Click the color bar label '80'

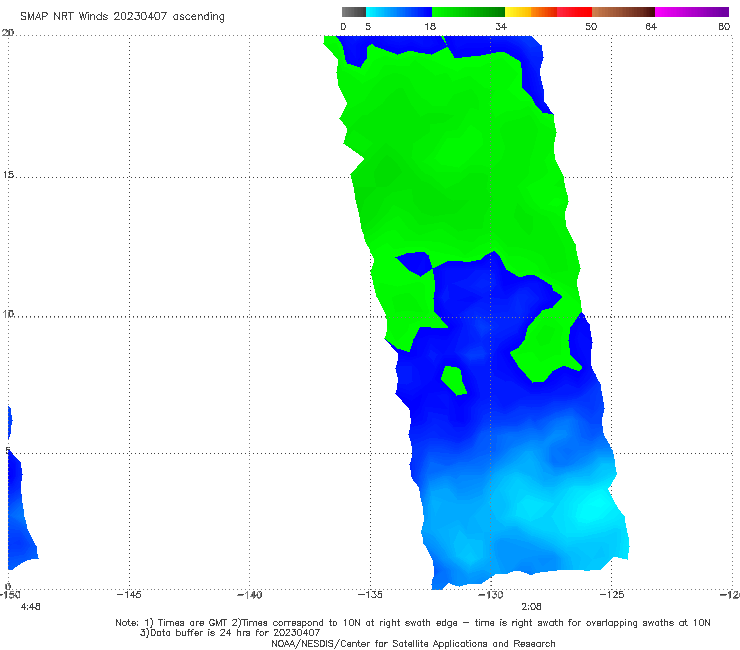point(724,27)
